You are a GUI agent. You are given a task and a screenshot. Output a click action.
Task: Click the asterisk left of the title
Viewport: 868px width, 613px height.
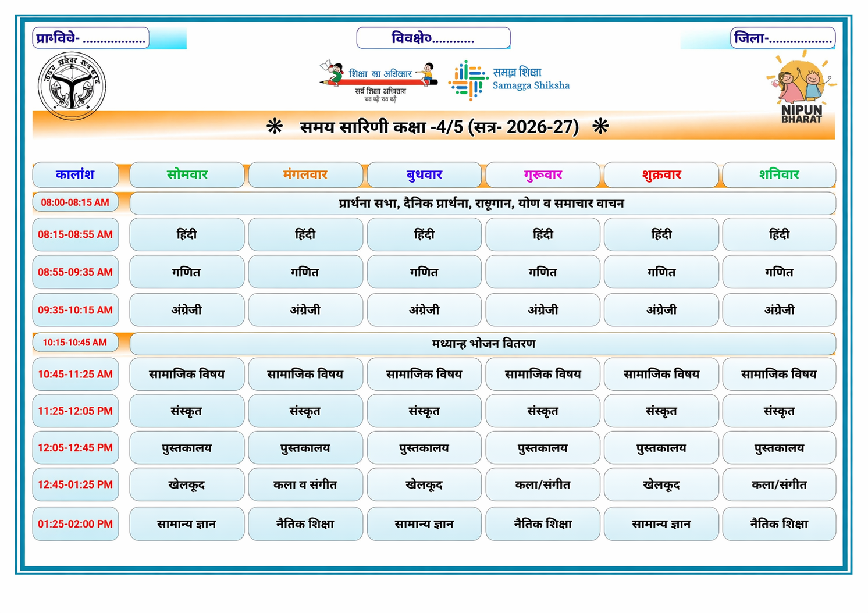[275, 127]
